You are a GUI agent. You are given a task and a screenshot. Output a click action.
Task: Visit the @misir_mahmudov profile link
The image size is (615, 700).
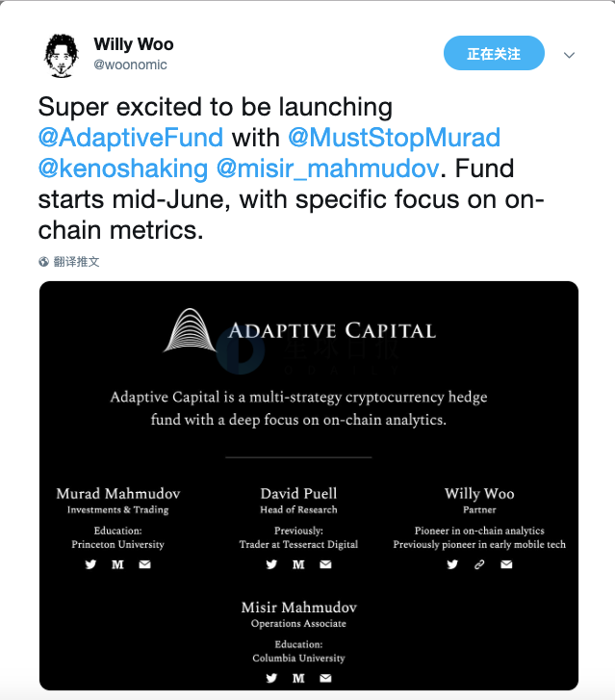(326, 169)
